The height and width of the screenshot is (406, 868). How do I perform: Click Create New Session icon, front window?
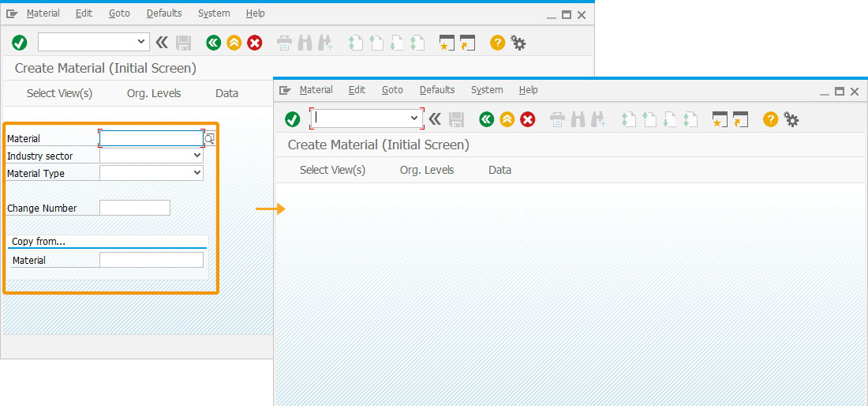point(720,119)
